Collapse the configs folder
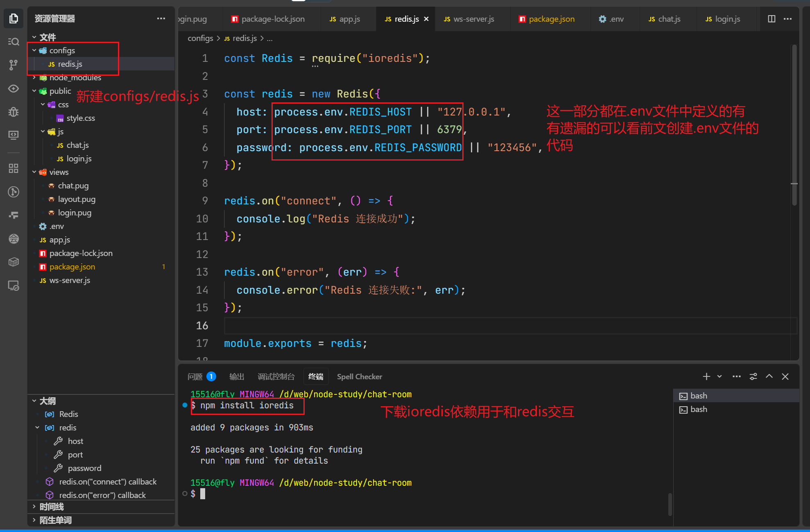 (x=34, y=50)
